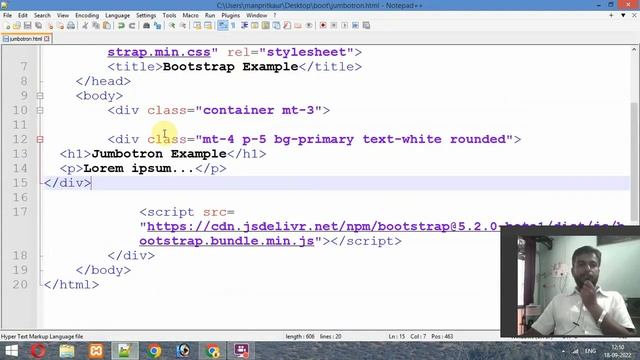Screen dimensions: 640x360
Task: Toggle folder as workspace panel
Action: coord(298,25)
